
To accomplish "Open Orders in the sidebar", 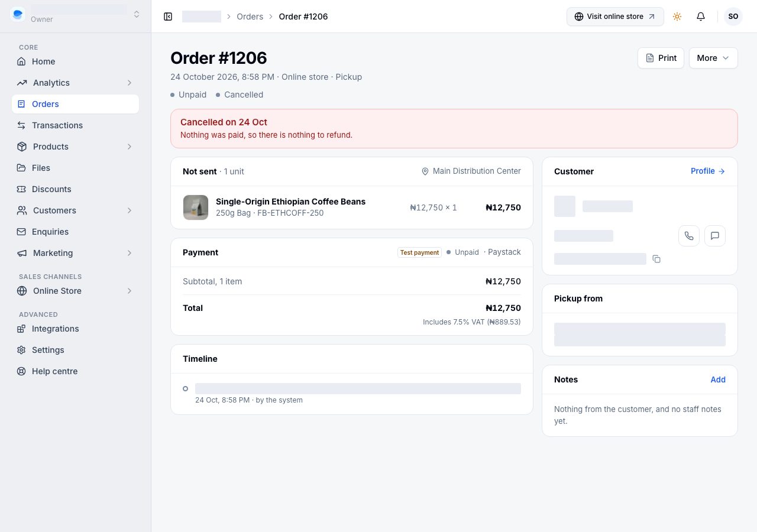I will point(75,104).
